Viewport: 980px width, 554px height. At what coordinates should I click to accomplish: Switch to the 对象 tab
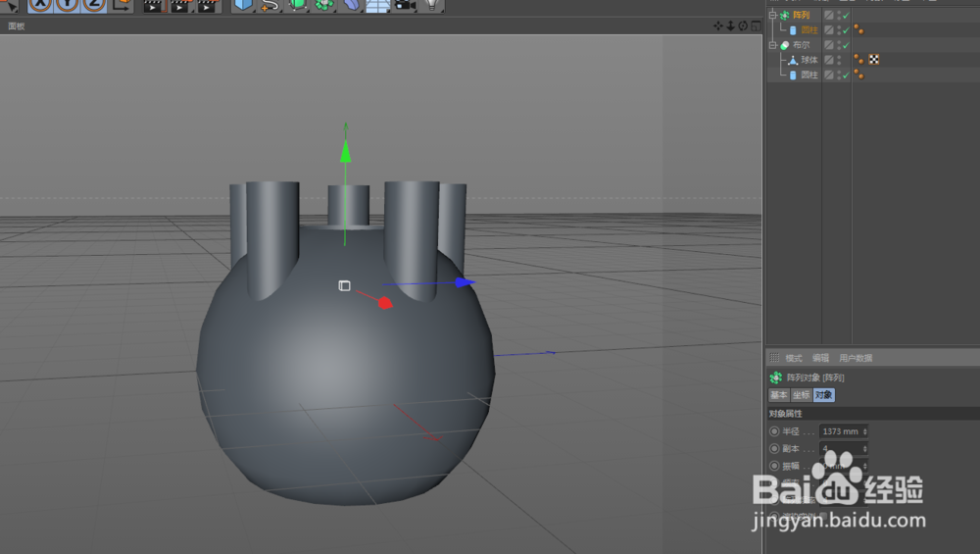[824, 395]
